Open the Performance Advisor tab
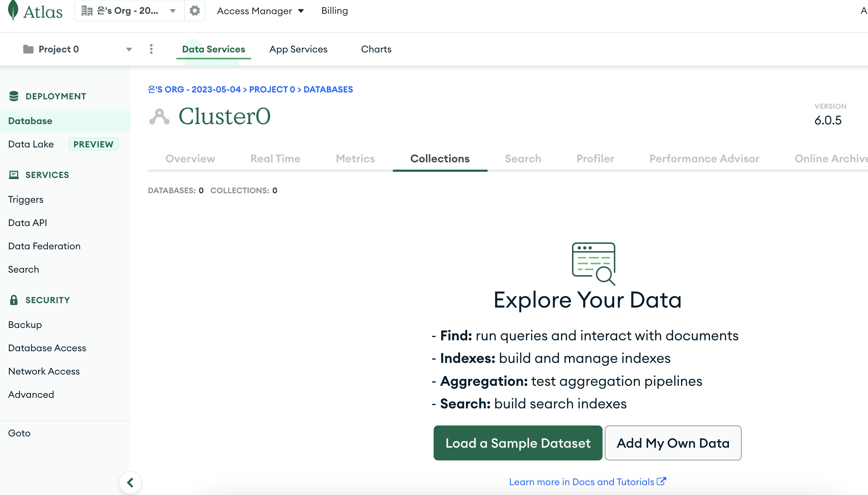The height and width of the screenshot is (495, 868). [x=705, y=159]
